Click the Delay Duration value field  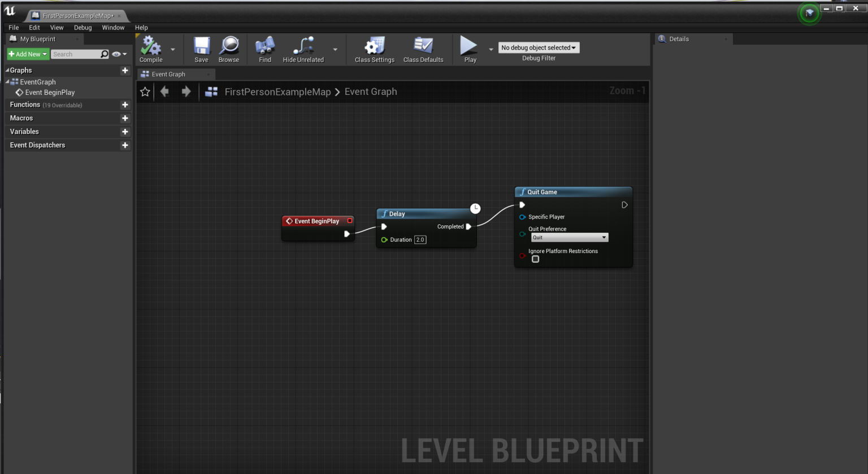coord(420,240)
